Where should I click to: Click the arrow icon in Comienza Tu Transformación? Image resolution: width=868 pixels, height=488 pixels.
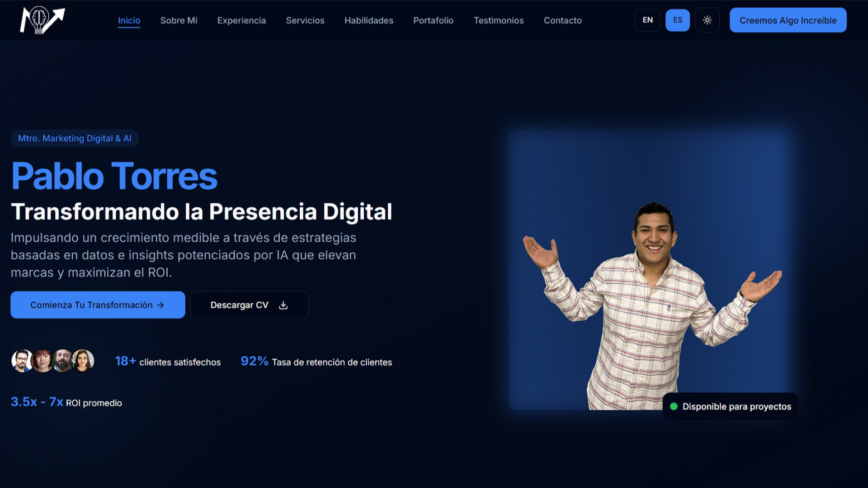pyautogui.click(x=160, y=305)
